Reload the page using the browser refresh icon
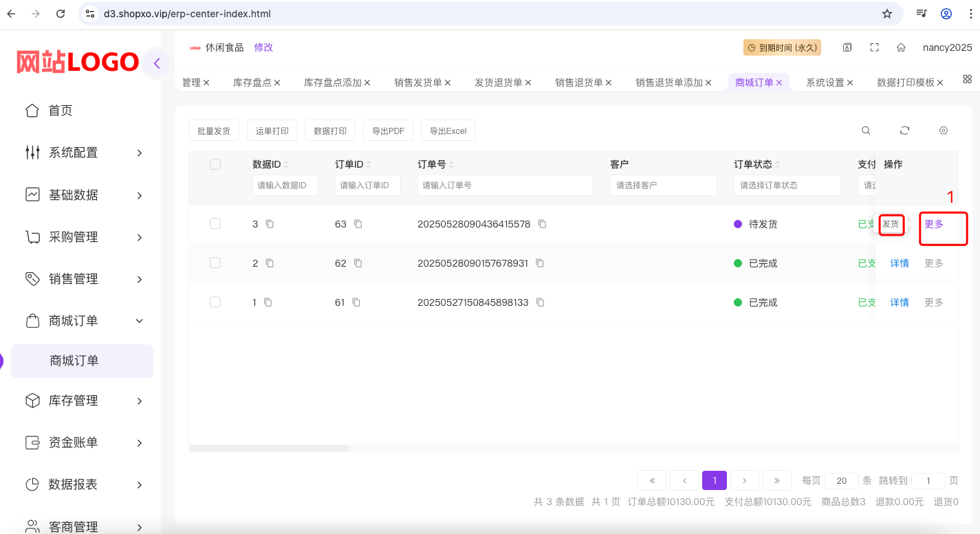The image size is (980, 534). 61,14
